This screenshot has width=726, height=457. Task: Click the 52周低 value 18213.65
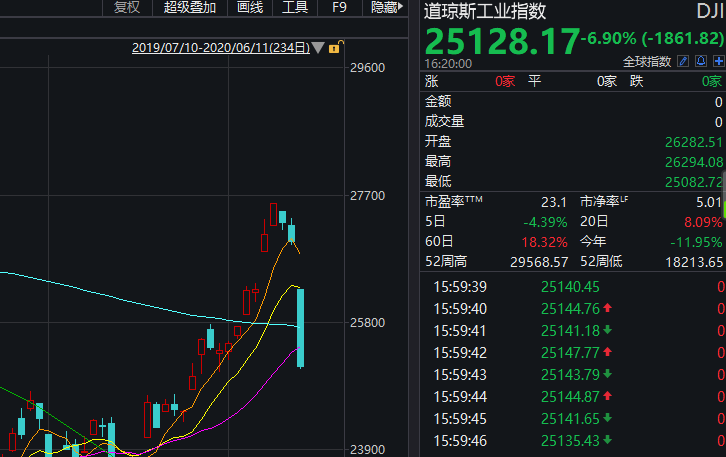pyautogui.click(x=694, y=263)
